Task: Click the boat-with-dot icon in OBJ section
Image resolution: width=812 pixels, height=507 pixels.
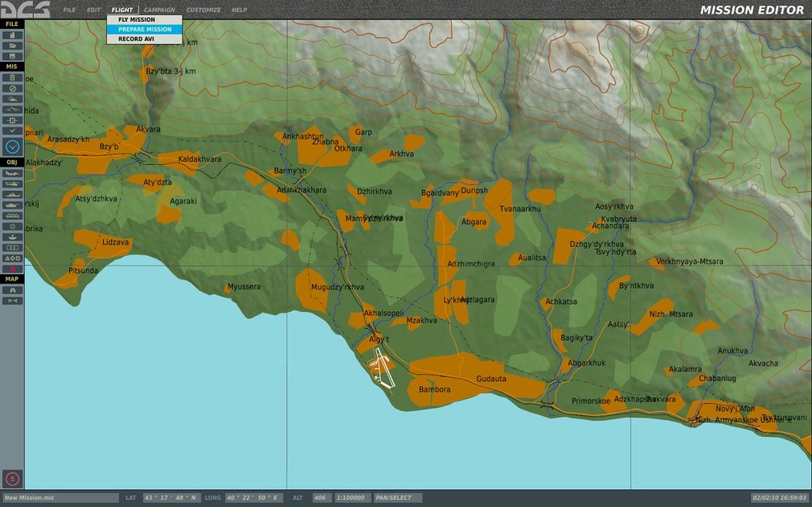Action: [x=12, y=237]
